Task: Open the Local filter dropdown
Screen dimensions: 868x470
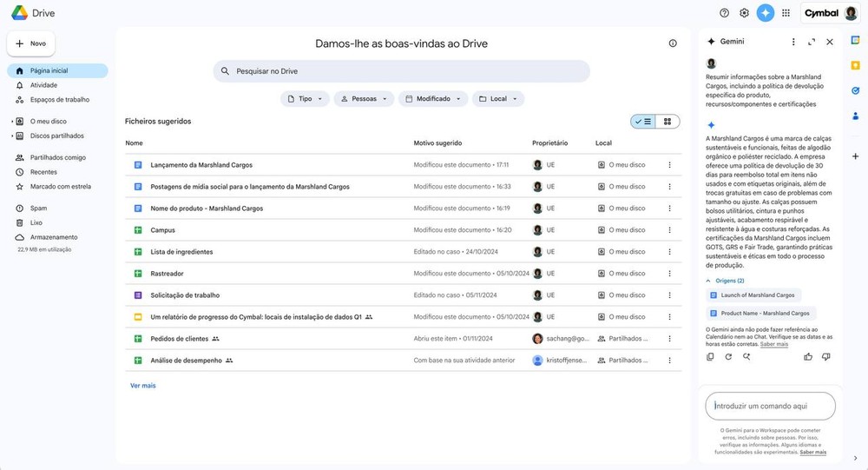Action: [498, 99]
